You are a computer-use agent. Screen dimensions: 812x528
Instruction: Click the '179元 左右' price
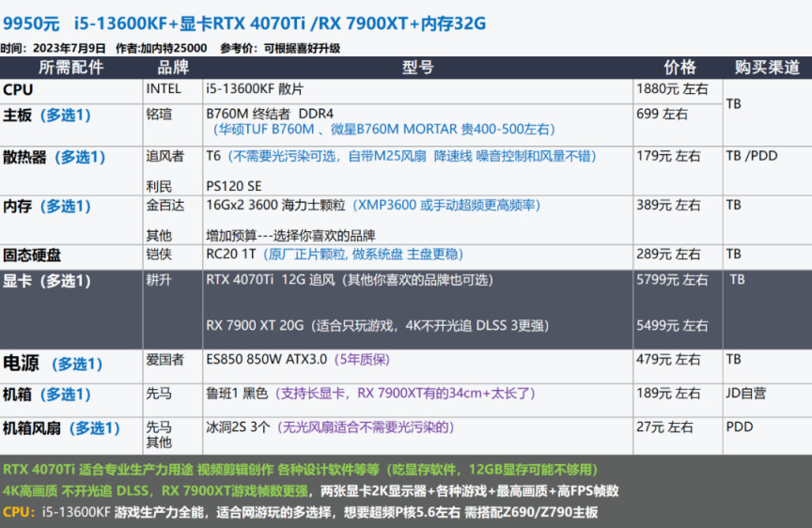668,156
